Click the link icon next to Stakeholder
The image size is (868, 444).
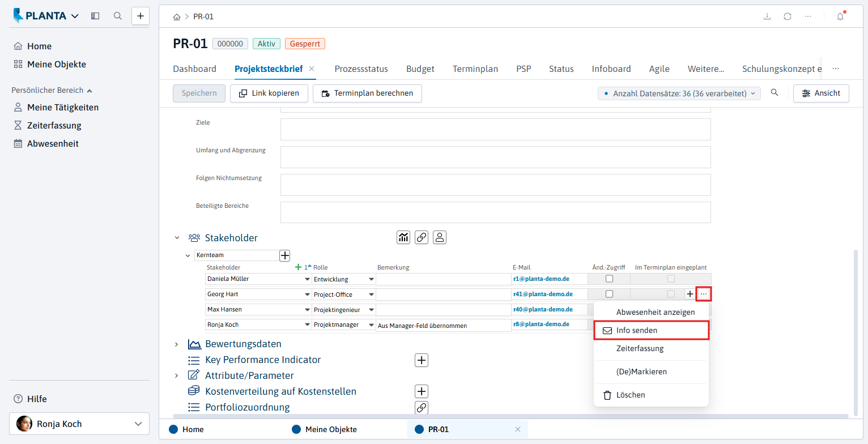point(422,237)
